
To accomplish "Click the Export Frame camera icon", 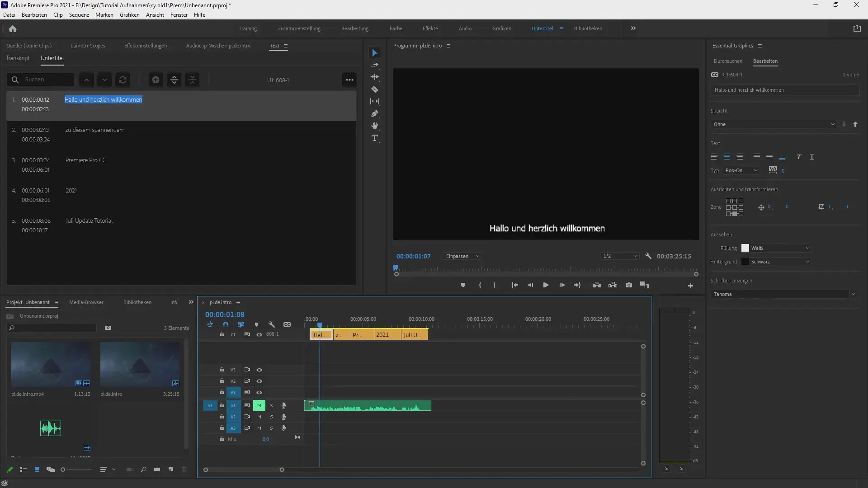I will click(x=628, y=285).
